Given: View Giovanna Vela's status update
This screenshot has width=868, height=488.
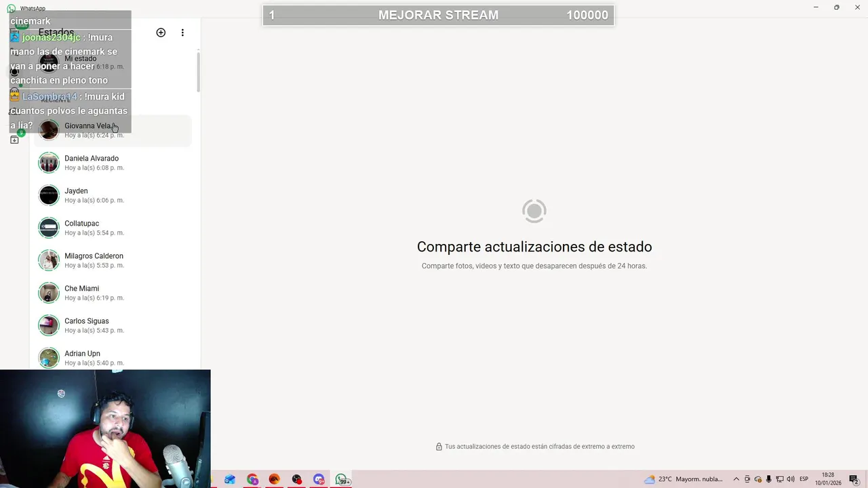Looking at the screenshot, I should coord(113,130).
